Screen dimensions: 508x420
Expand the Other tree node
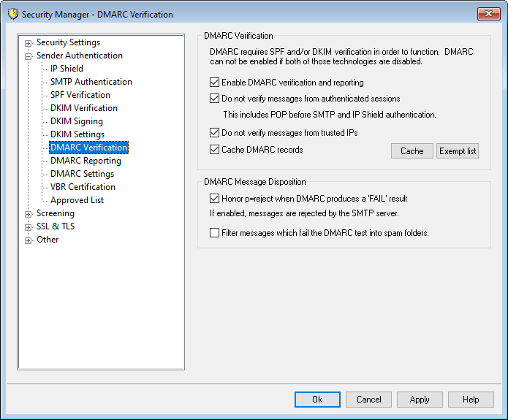point(29,240)
